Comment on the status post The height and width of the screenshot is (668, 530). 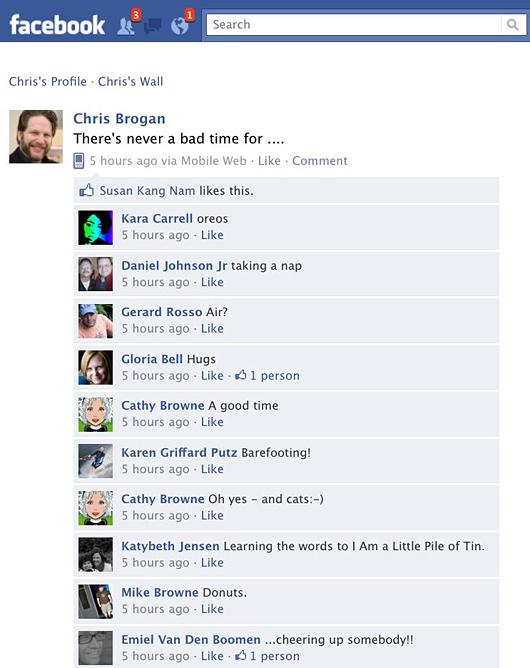point(320,161)
